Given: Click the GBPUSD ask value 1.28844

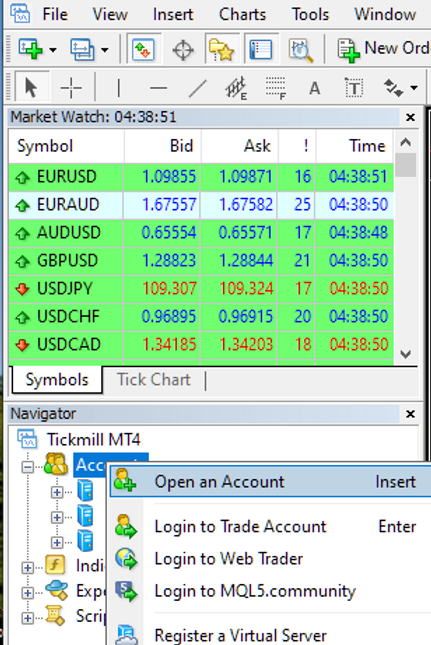Looking at the screenshot, I should pos(246,261).
